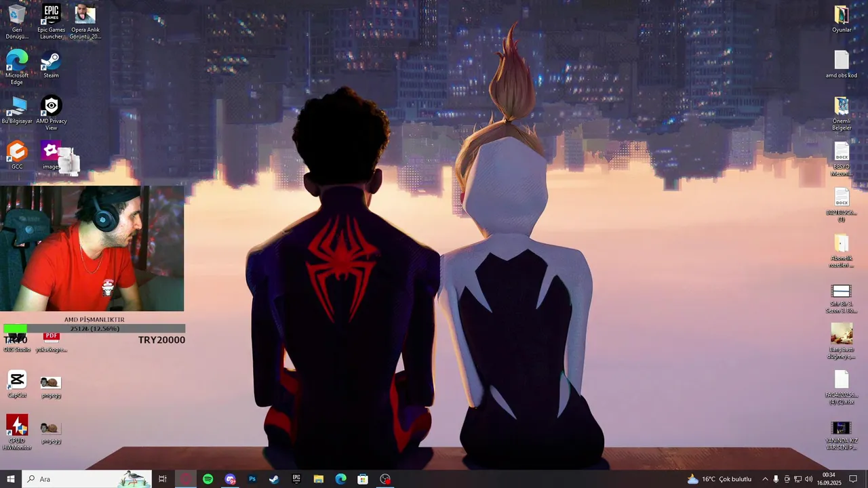This screenshot has width=868, height=488.
Task: Expand hidden system tray icons chevron
Action: point(765,479)
